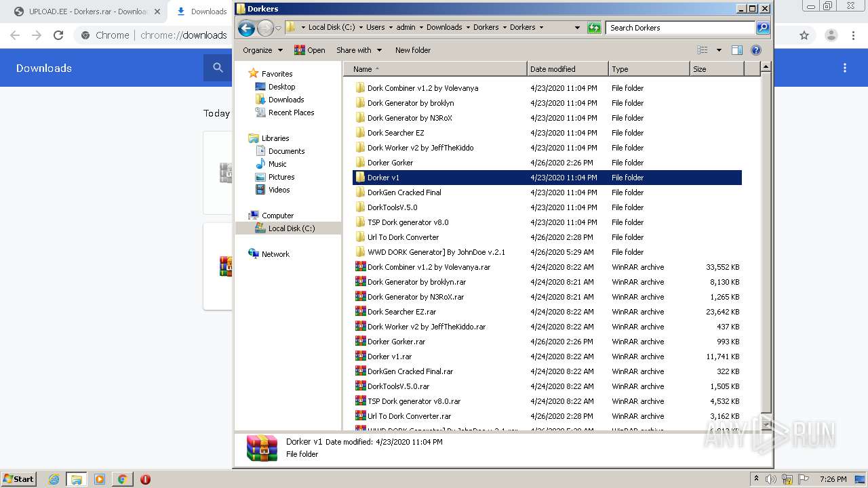Expand the views options dropdown arrow
Viewport: 868px width, 488px height.
[x=719, y=50]
